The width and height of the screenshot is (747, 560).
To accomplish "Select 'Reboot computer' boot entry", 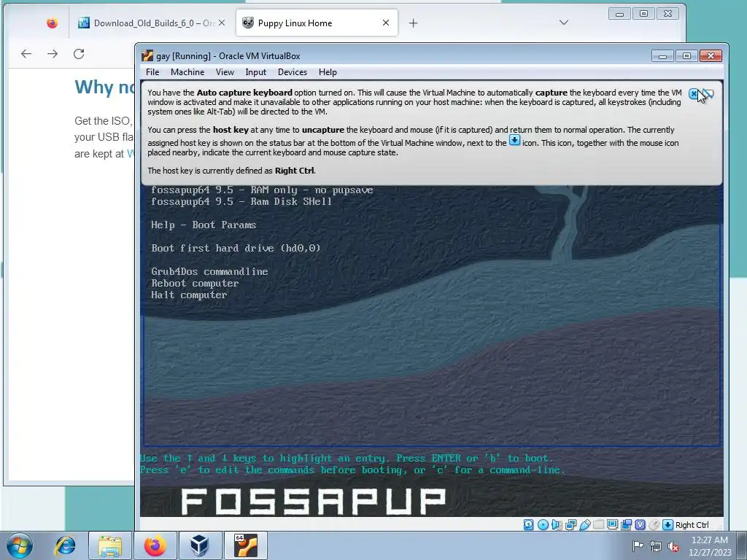I will click(x=195, y=284).
